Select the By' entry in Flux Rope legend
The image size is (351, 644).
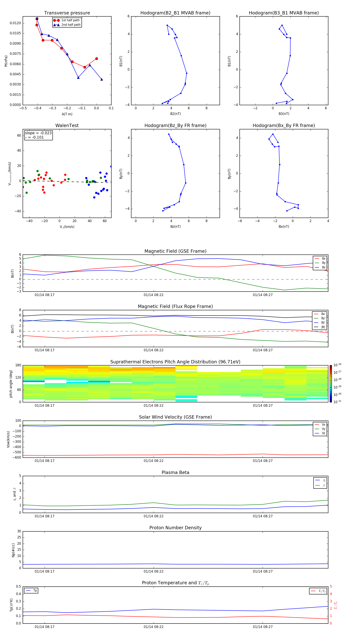(320, 318)
